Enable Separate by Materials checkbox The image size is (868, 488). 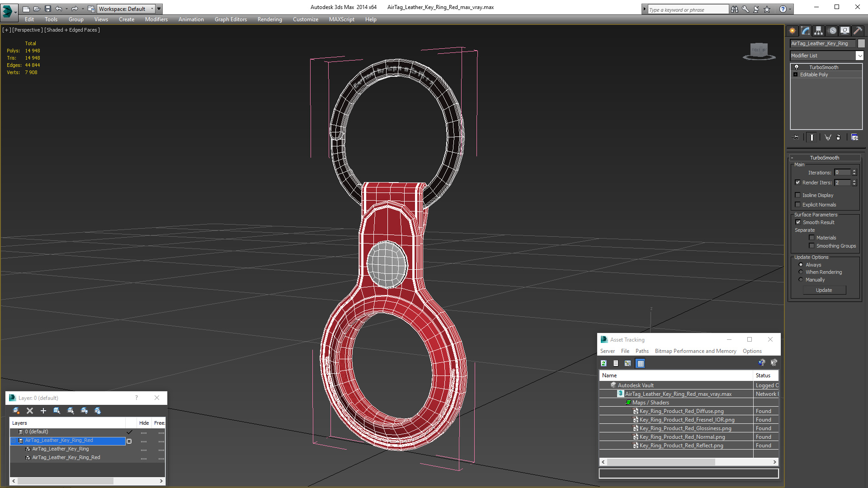click(x=812, y=238)
